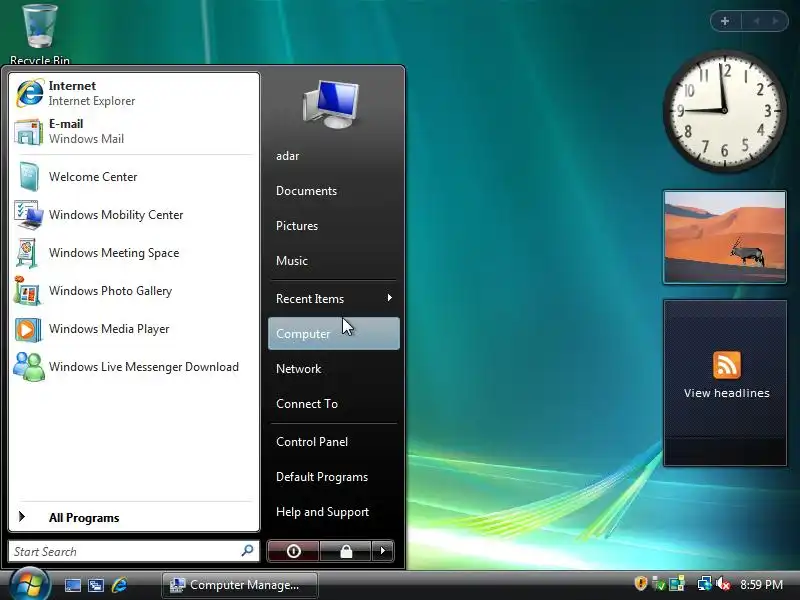Open the network connection tray icon
This screenshot has width=800, height=600.
coord(705,584)
